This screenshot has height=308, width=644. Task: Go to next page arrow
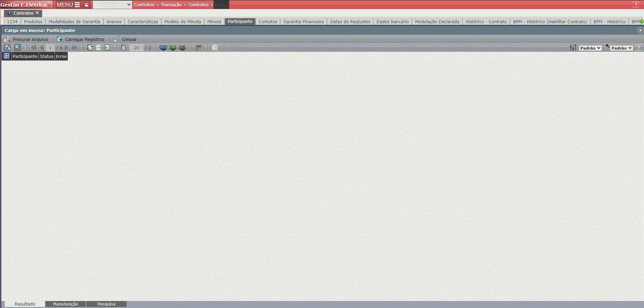point(67,48)
